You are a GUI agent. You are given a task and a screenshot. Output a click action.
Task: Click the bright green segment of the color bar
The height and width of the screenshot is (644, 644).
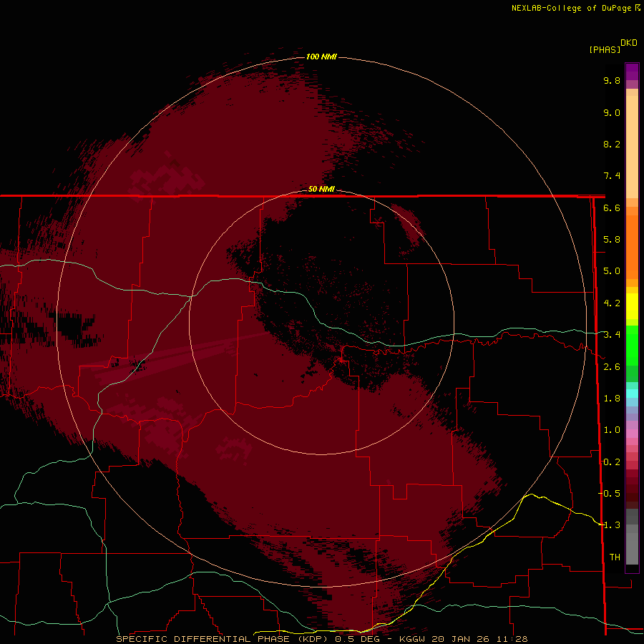pyautogui.click(x=632, y=345)
